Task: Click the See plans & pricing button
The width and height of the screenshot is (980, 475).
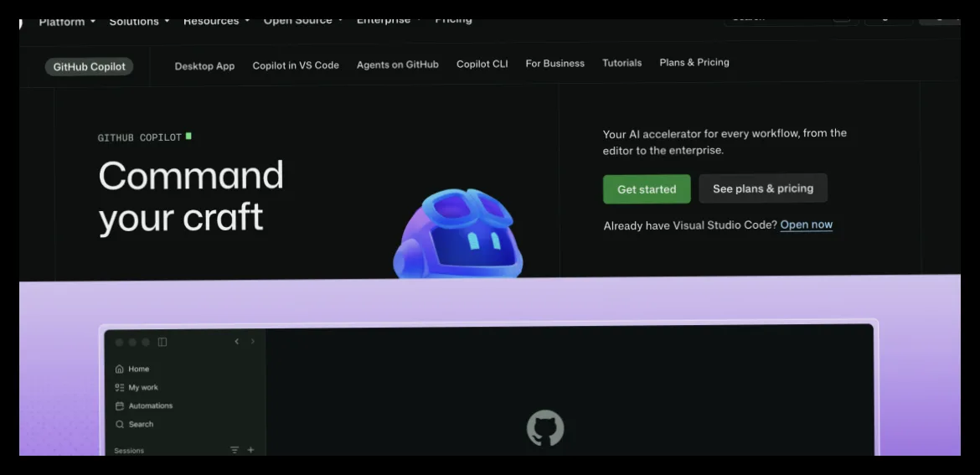Action: pos(763,188)
